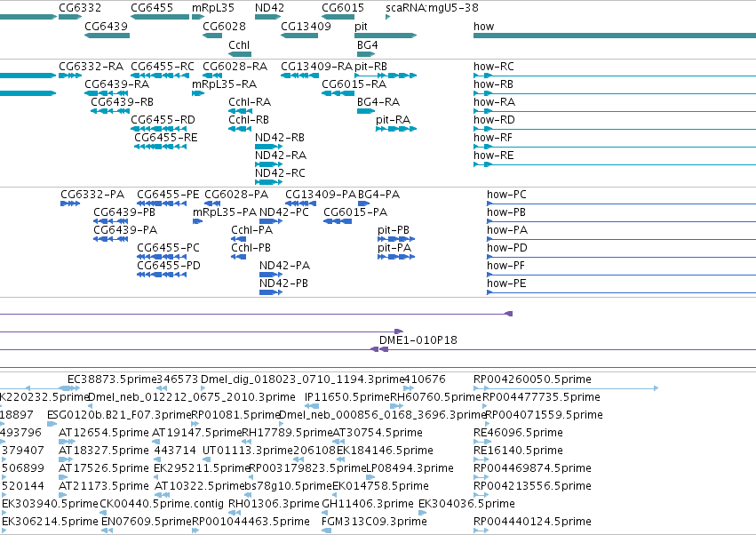Click protein pit-PB
756x535 pixels.
click(x=394, y=230)
